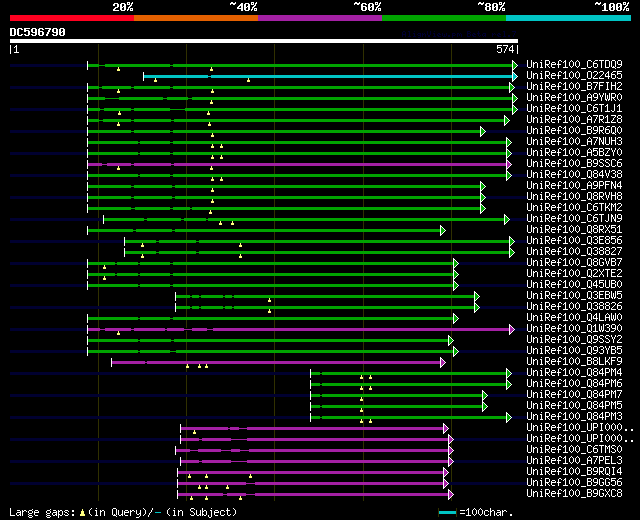Viewport: 640px width, 520px height.
Task: Click the purple alignment bar of UniRef100_B9SSC6
Action: coord(298,164)
